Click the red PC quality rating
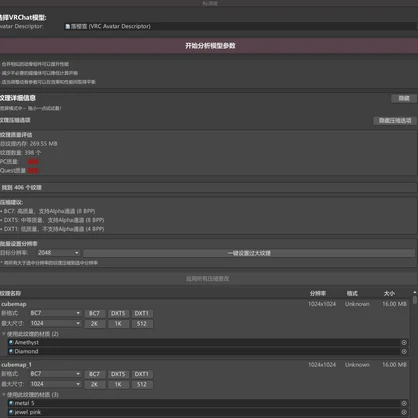This screenshot has width=418, height=418. pyautogui.click(x=33, y=162)
